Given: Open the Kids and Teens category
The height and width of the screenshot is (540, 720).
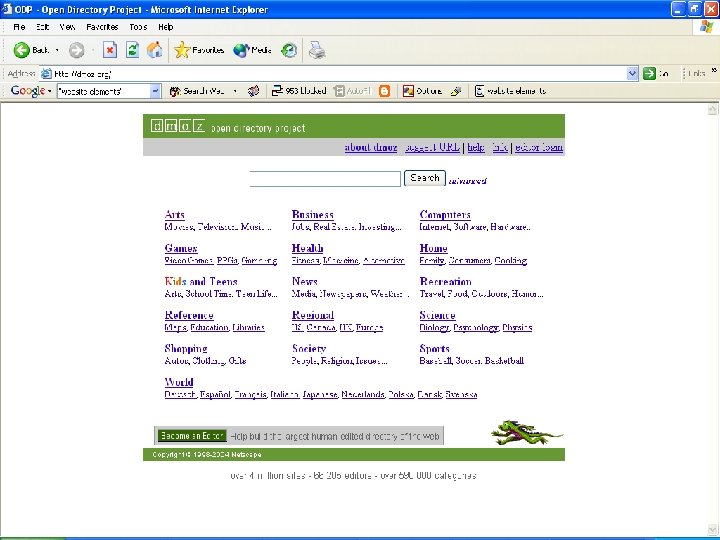Looking at the screenshot, I should click(201, 281).
